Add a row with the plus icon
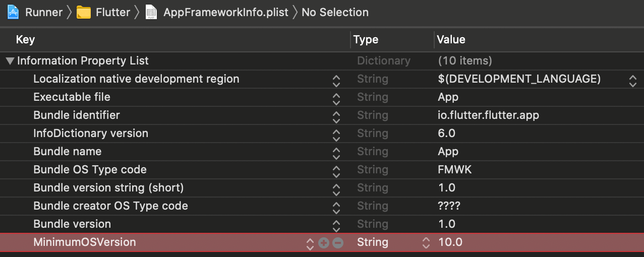Screen dimensions: 644x257 point(324,243)
